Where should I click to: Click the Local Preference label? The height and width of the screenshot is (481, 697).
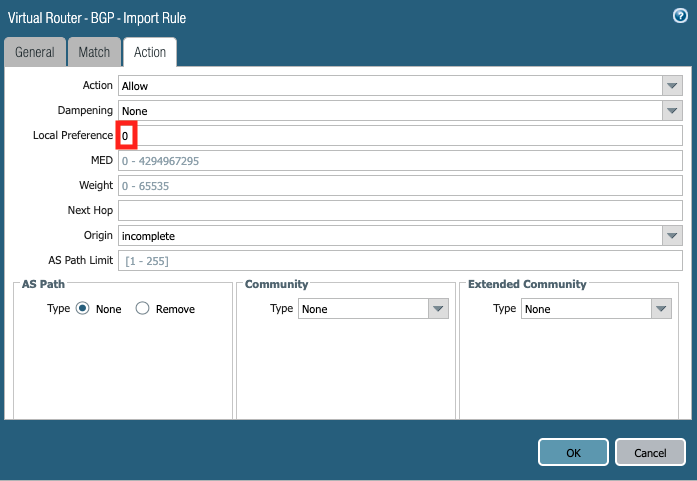[73, 135]
